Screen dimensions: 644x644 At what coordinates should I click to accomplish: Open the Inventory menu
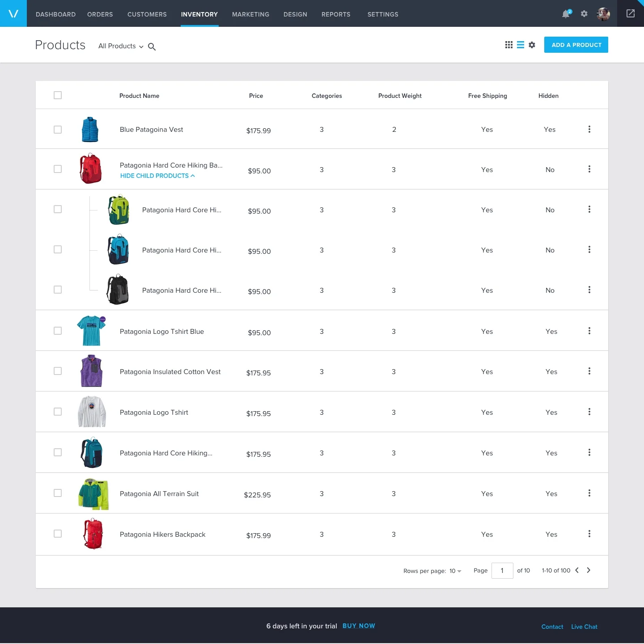click(199, 14)
